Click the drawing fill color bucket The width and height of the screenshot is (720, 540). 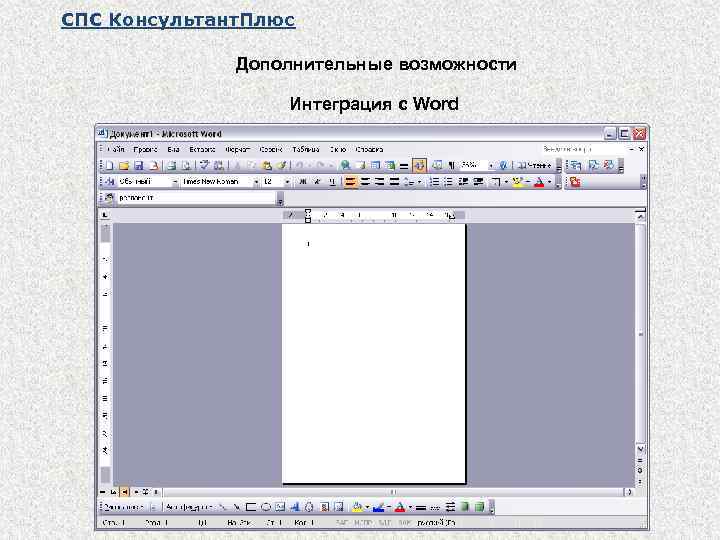coord(357,507)
